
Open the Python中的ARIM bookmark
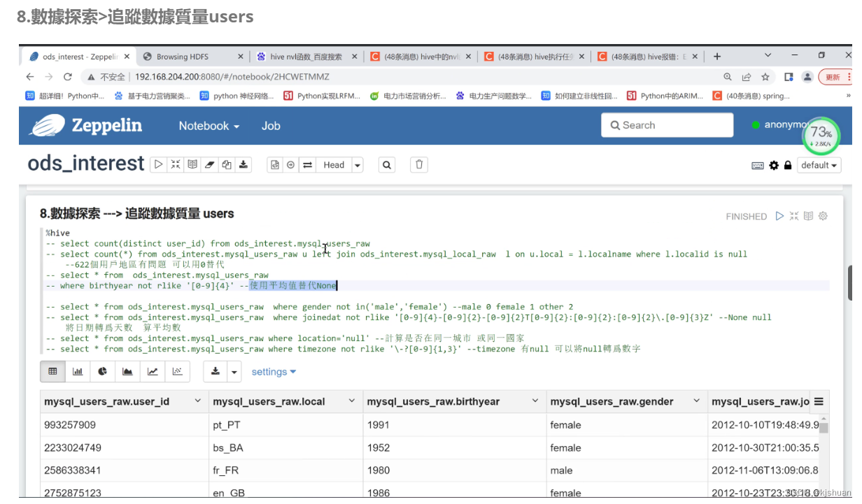click(665, 96)
